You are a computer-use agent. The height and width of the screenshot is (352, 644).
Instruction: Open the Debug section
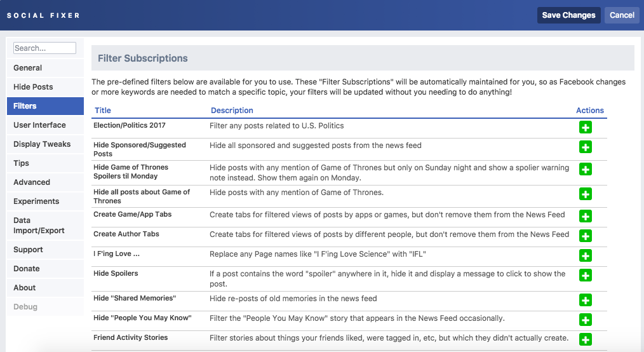45,307
